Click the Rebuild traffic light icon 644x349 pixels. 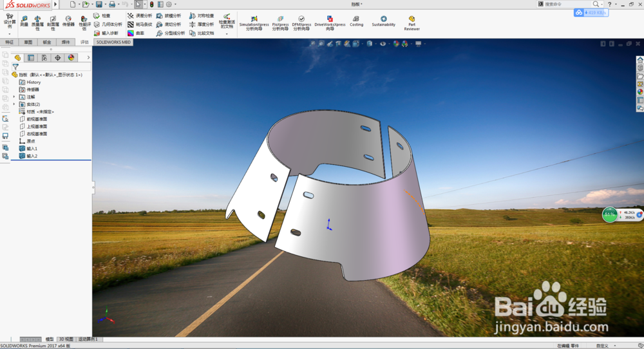(x=151, y=5)
